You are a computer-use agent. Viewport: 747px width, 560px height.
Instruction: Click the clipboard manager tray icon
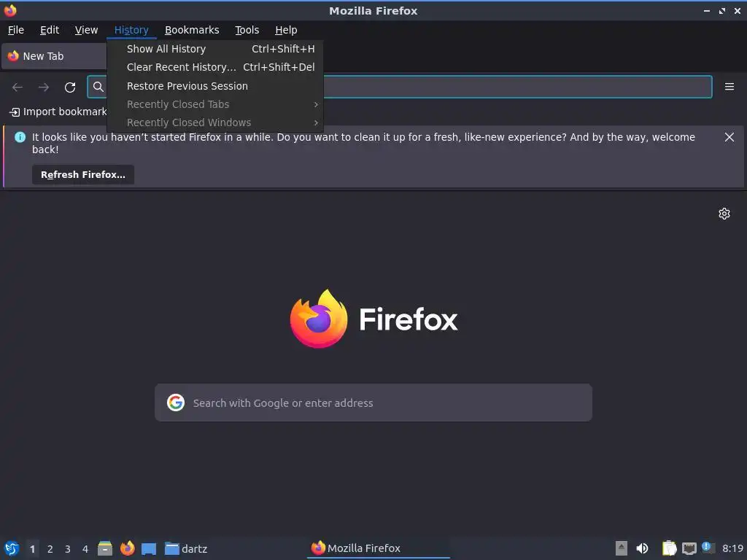point(670,548)
